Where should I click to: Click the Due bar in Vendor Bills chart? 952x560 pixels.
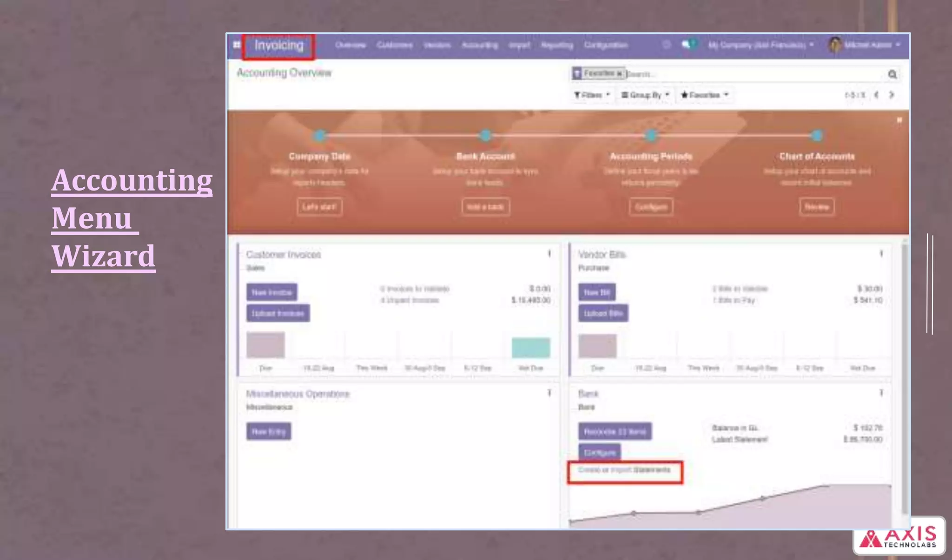(597, 346)
